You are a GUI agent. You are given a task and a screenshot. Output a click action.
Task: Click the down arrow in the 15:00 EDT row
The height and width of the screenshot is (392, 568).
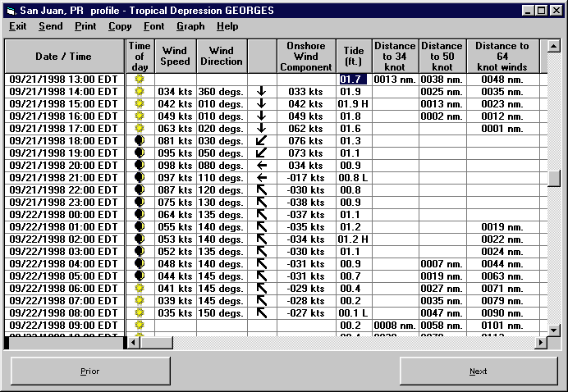click(262, 104)
